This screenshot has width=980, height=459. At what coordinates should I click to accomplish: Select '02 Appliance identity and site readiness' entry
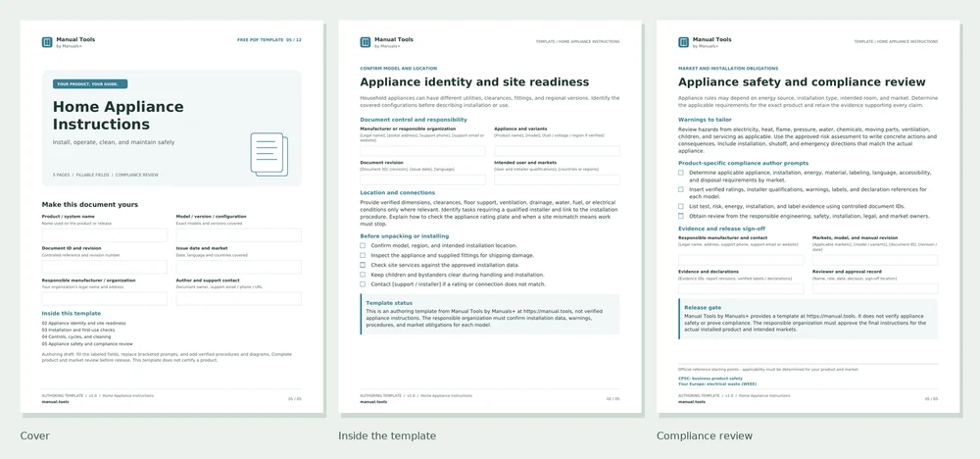click(x=83, y=324)
